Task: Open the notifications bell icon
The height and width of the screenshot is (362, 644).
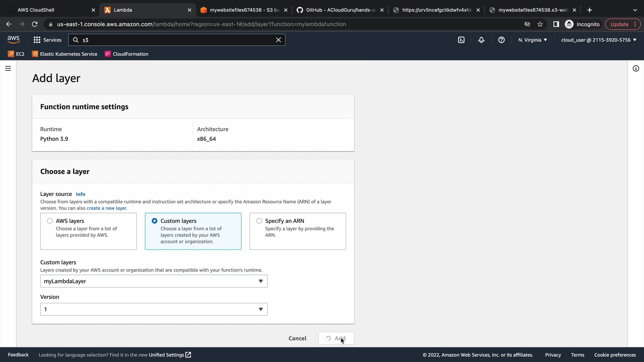Action: click(481, 40)
